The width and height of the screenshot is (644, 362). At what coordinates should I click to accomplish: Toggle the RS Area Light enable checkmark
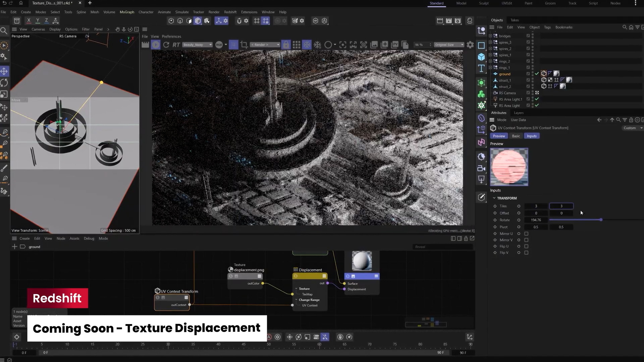pos(537,106)
